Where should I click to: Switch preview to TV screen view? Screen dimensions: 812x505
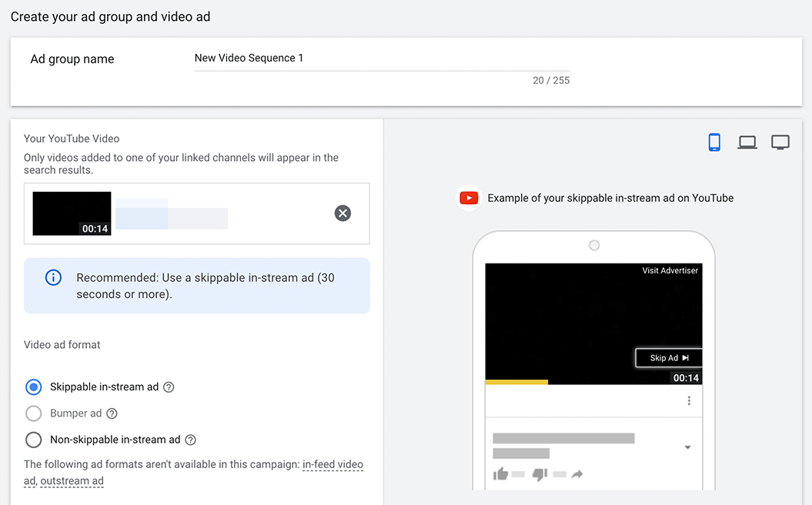pyautogui.click(x=780, y=142)
